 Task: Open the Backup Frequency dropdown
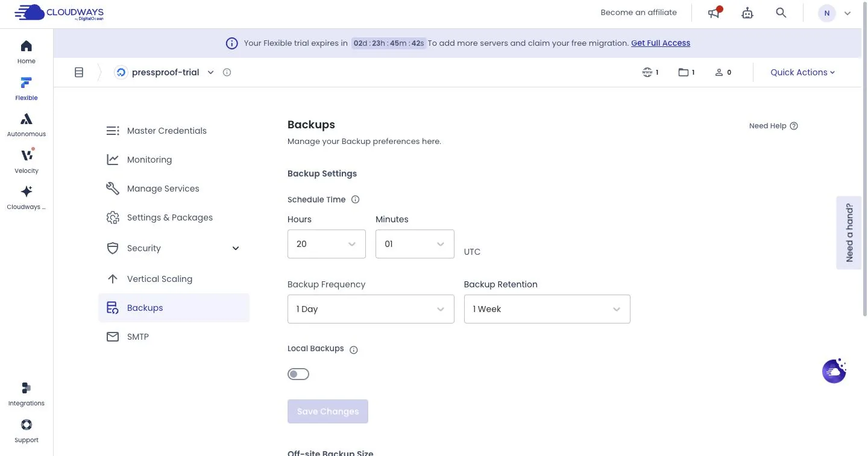click(371, 309)
